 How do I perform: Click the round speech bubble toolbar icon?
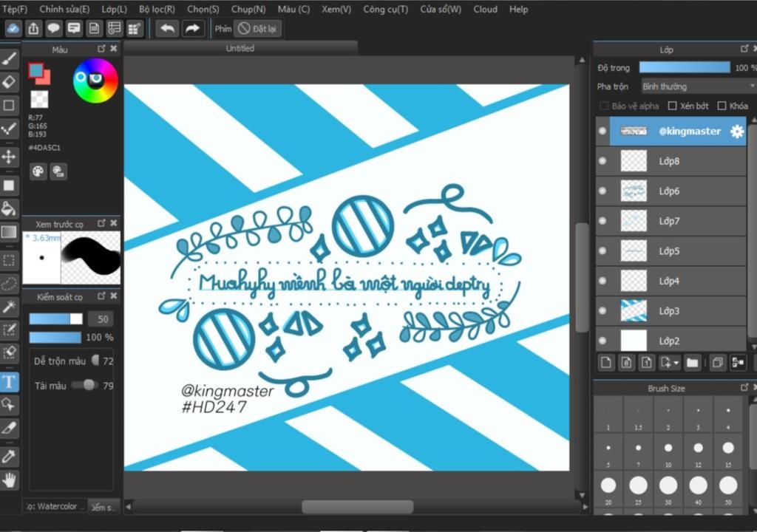[x=53, y=29]
